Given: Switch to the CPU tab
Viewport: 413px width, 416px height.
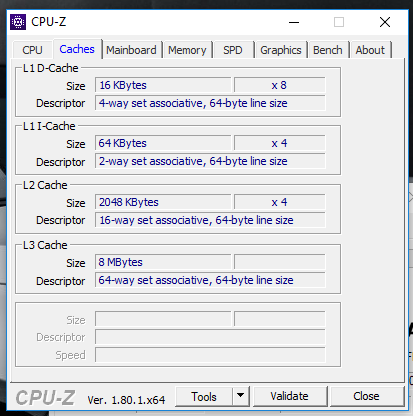Looking at the screenshot, I should pos(32,50).
